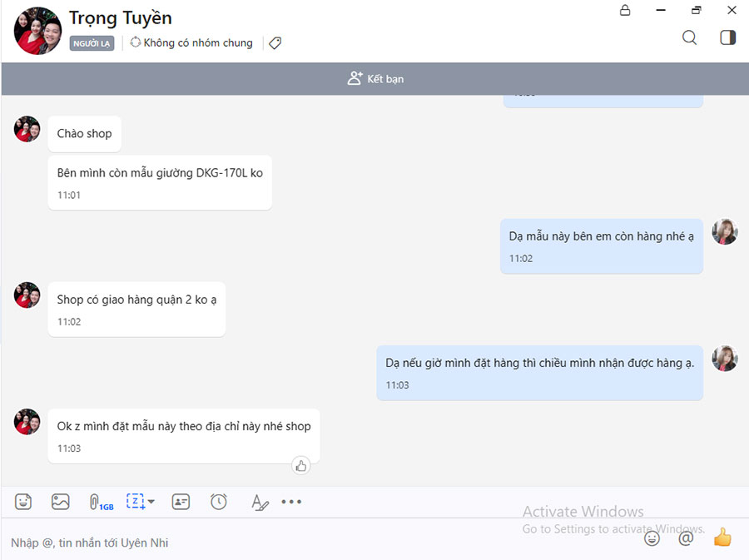Click the Kết bạn add friend button

(375, 79)
